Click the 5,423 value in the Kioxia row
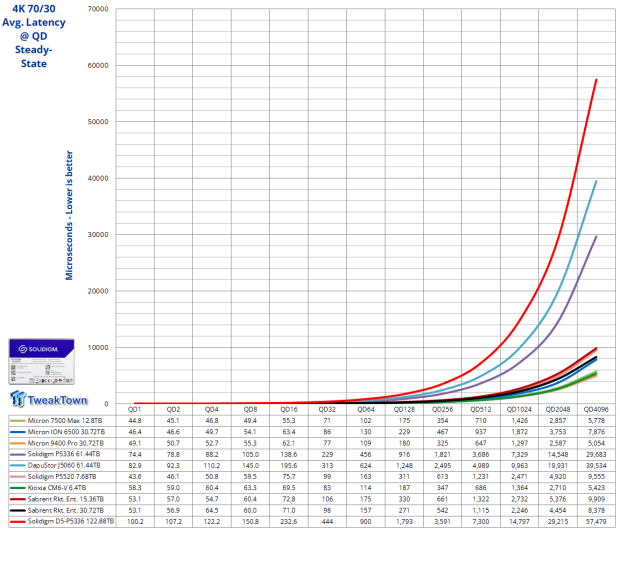 pyautogui.click(x=596, y=488)
